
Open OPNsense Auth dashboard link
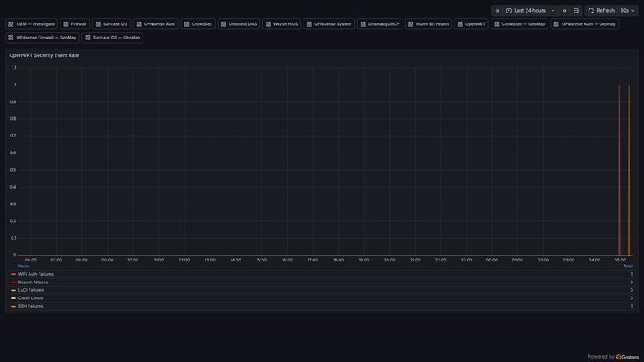coord(156,24)
